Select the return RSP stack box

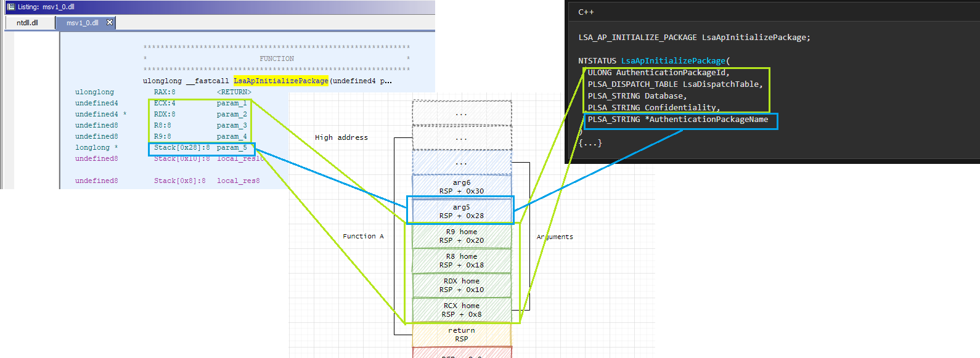click(461, 335)
